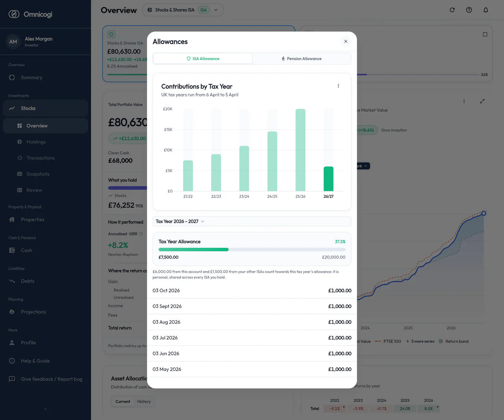Open Holdings in the sidebar
Image resolution: width=504 pixels, height=420 pixels.
(45, 142)
